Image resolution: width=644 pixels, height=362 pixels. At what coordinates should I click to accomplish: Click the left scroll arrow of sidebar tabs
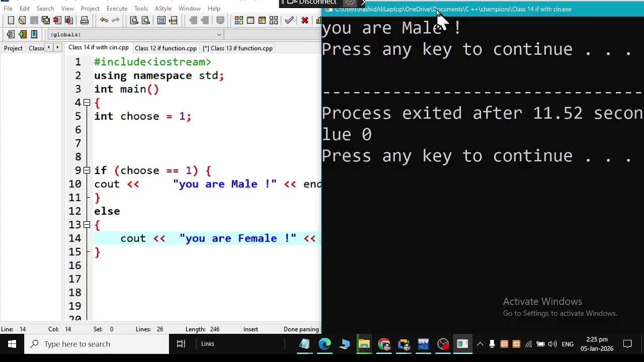point(49,48)
